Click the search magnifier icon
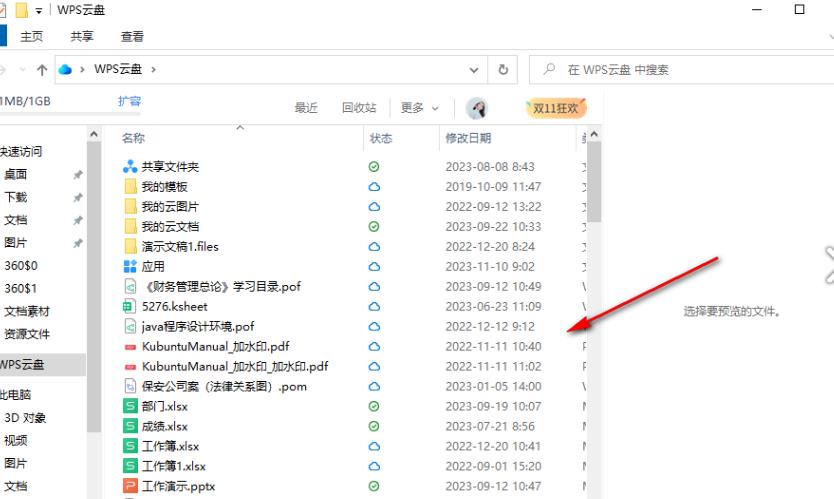 click(x=549, y=69)
